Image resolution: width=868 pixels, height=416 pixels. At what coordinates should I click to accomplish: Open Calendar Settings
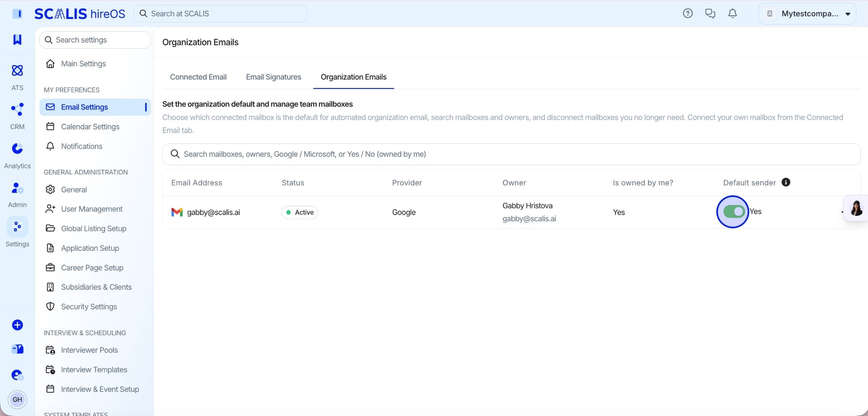click(x=90, y=127)
